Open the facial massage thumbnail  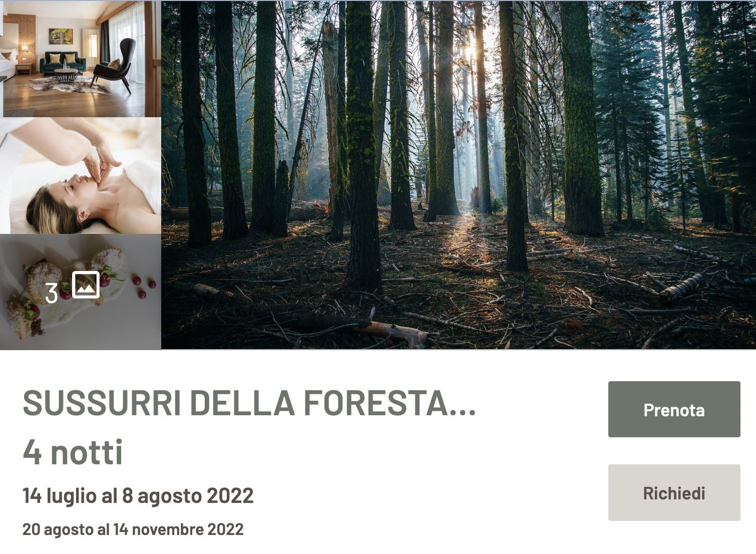81,176
